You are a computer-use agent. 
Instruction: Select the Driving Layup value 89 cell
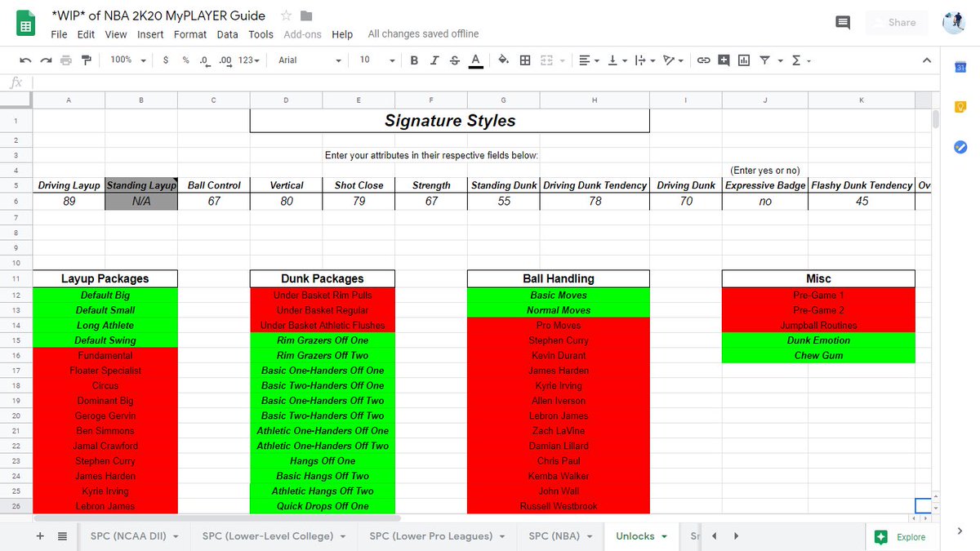69,201
